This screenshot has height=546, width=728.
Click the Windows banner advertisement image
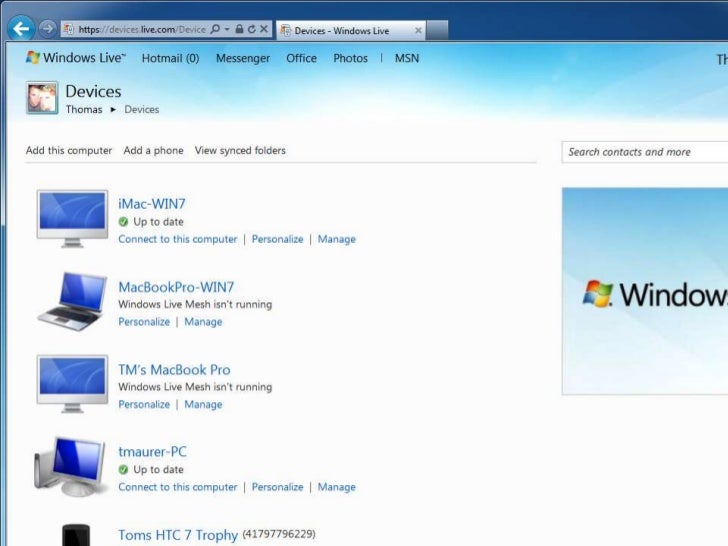coord(645,291)
